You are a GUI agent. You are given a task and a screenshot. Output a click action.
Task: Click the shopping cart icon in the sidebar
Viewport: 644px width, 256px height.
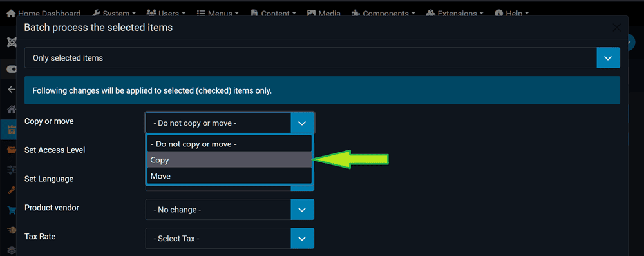[x=12, y=210]
